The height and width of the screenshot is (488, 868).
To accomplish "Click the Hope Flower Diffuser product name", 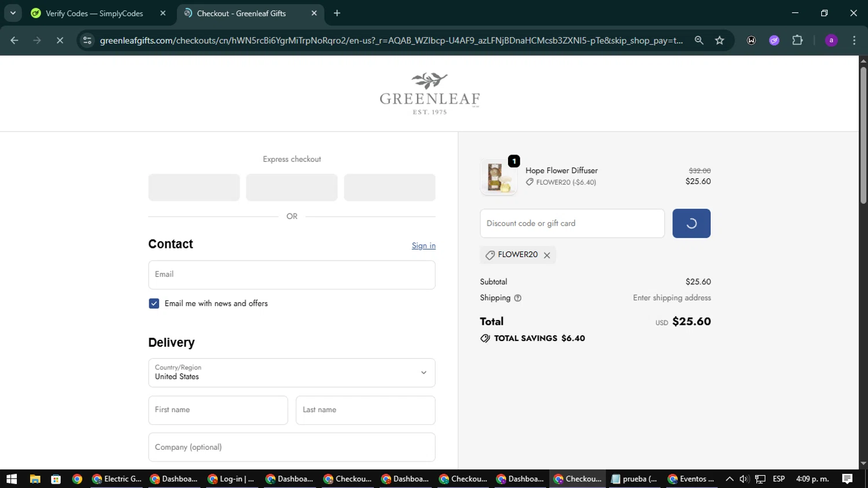I will click(561, 171).
